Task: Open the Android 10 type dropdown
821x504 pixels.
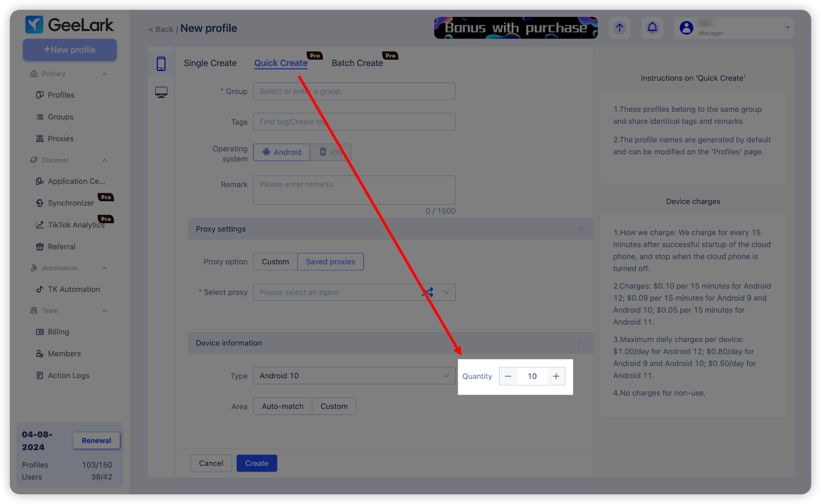Action: [354, 376]
